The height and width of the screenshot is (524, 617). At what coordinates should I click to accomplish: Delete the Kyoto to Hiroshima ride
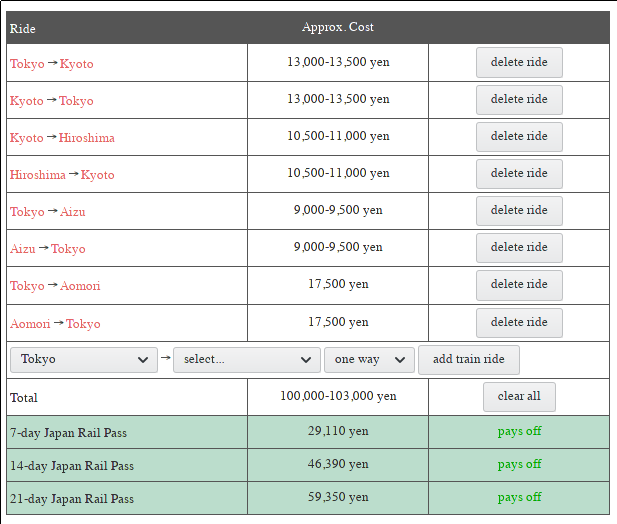click(519, 137)
